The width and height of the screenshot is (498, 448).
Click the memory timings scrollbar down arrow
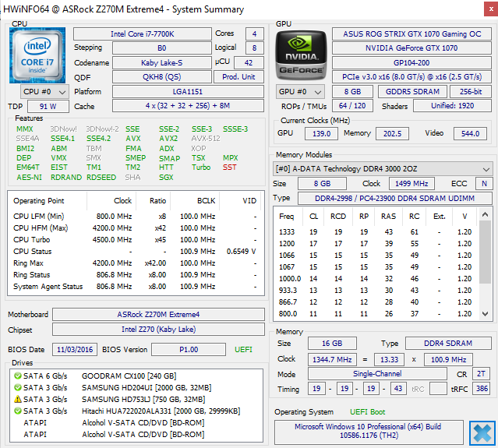tap(485, 314)
